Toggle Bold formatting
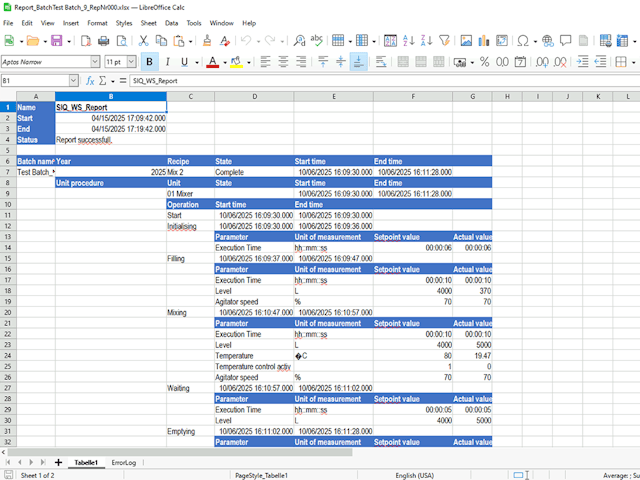The image size is (640, 480). click(x=149, y=62)
